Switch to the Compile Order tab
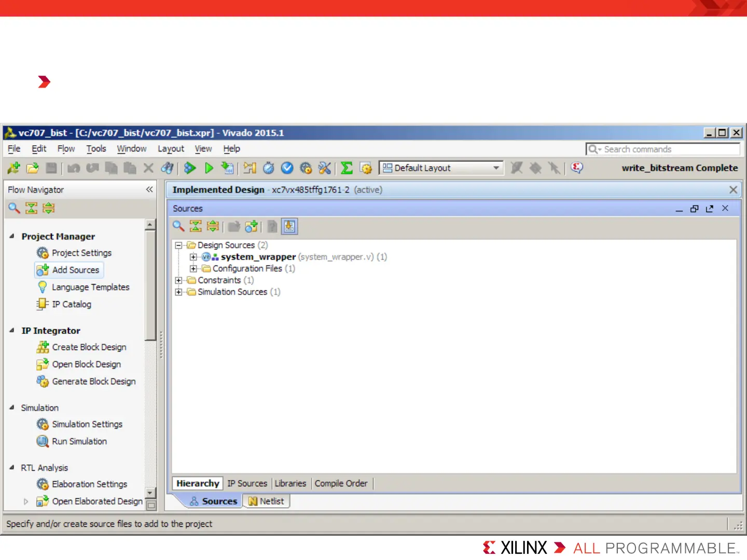 (x=341, y=483)
